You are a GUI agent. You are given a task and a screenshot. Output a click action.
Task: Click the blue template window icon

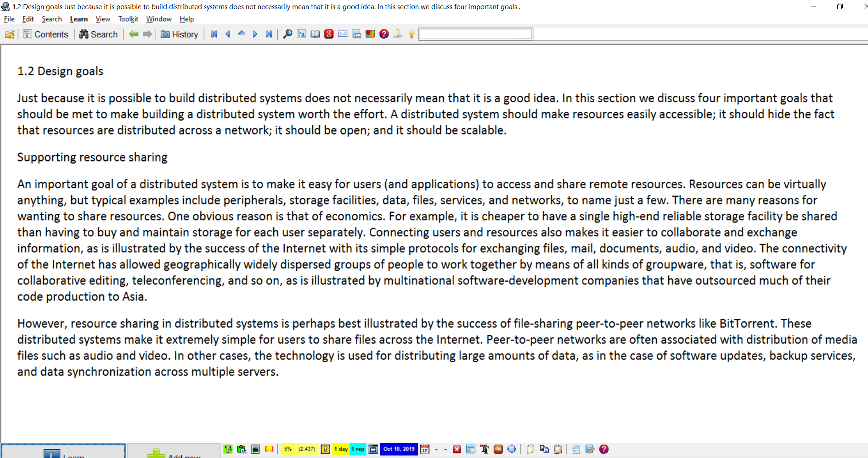[471, 449]
